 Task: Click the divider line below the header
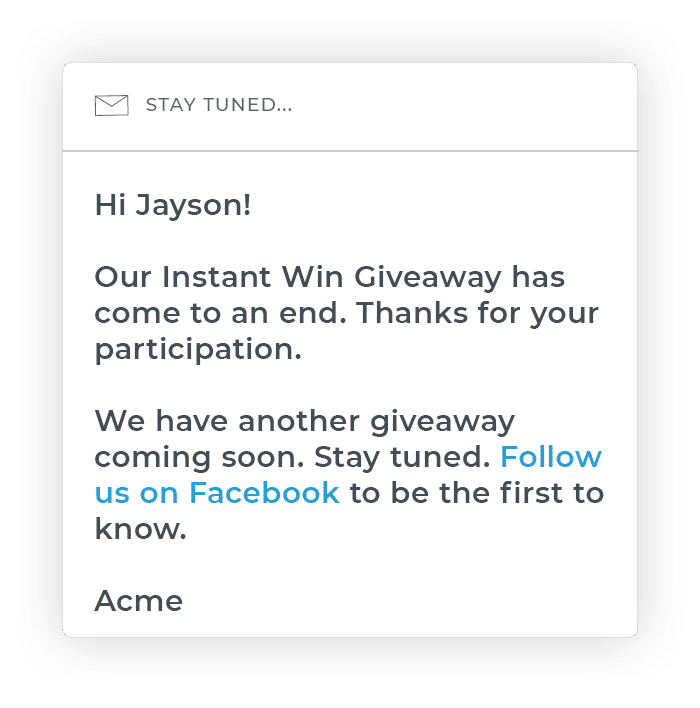pos(350,150)
